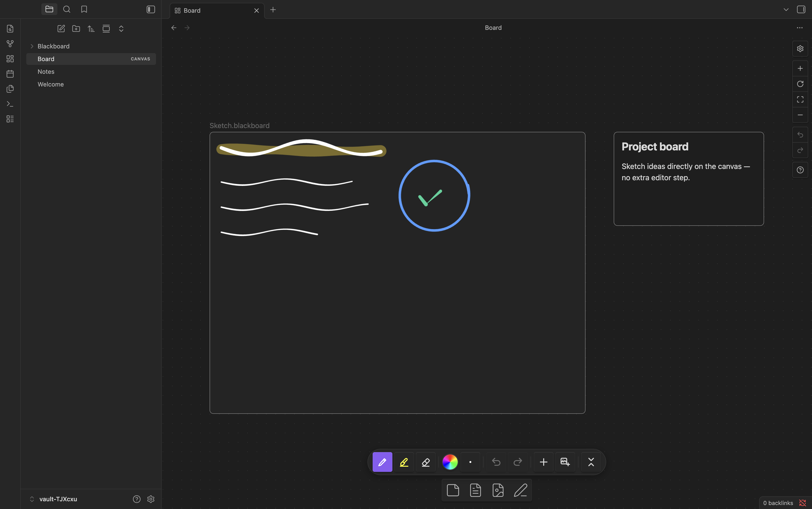Image resolution: width=812 pixels, height=509 pixels.
Task: Open the Notes file
Action: tap(91, 72)
